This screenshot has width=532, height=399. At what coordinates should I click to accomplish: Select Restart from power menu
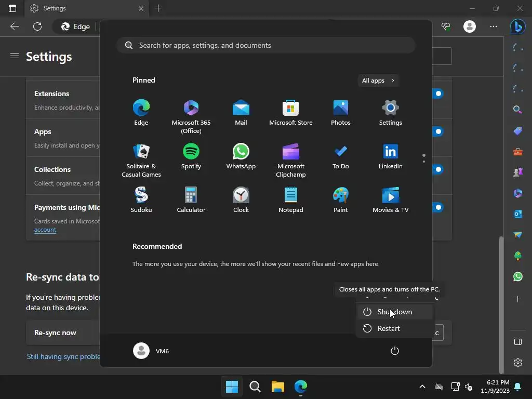395,328
